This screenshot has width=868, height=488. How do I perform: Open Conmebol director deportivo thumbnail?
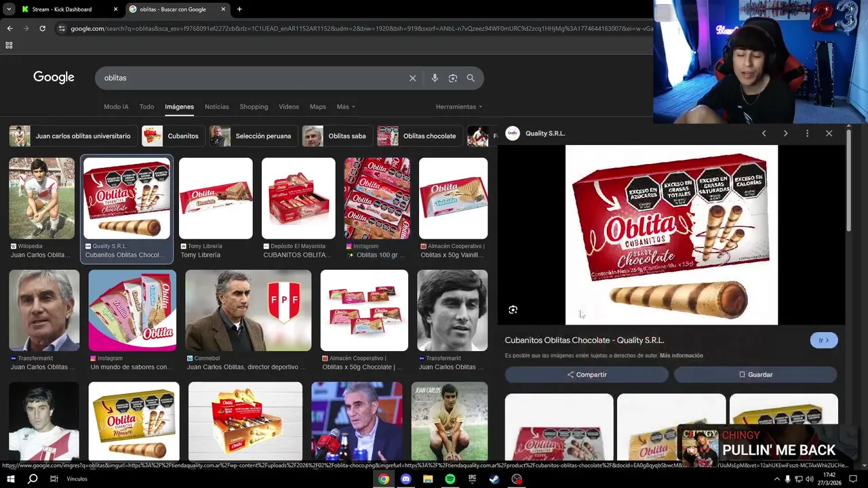[248, 310]
